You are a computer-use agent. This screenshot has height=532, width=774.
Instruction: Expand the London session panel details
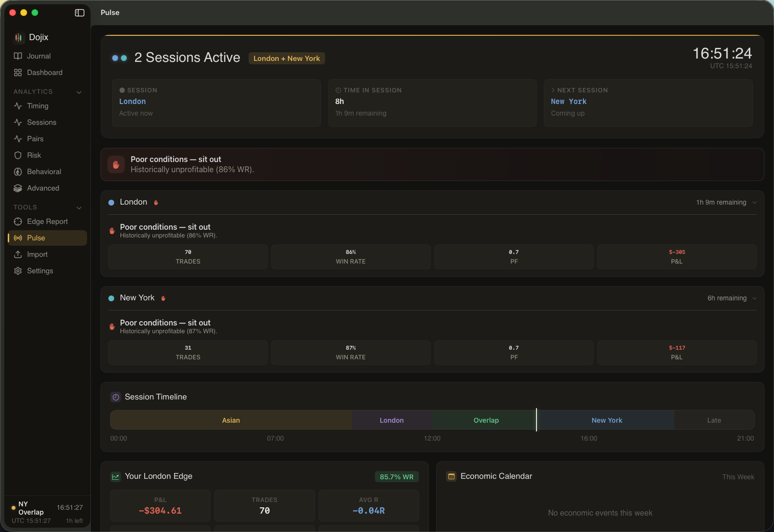point(754,202)
